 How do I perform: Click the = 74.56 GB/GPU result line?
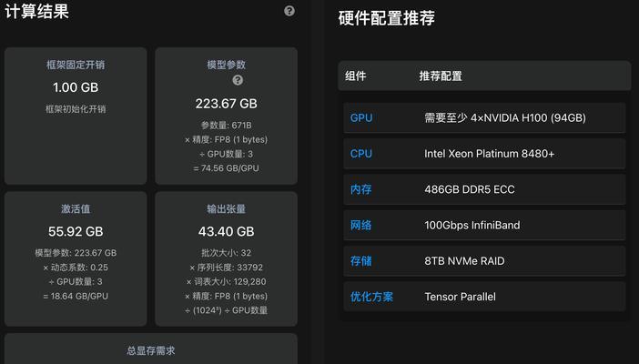click(x=226, y=168)
